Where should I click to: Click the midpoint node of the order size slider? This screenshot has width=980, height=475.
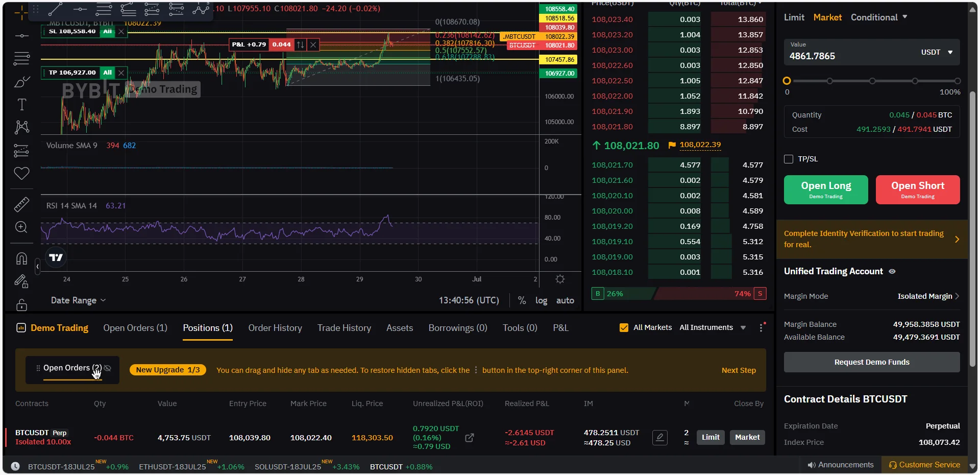click(x=872, y=81)
